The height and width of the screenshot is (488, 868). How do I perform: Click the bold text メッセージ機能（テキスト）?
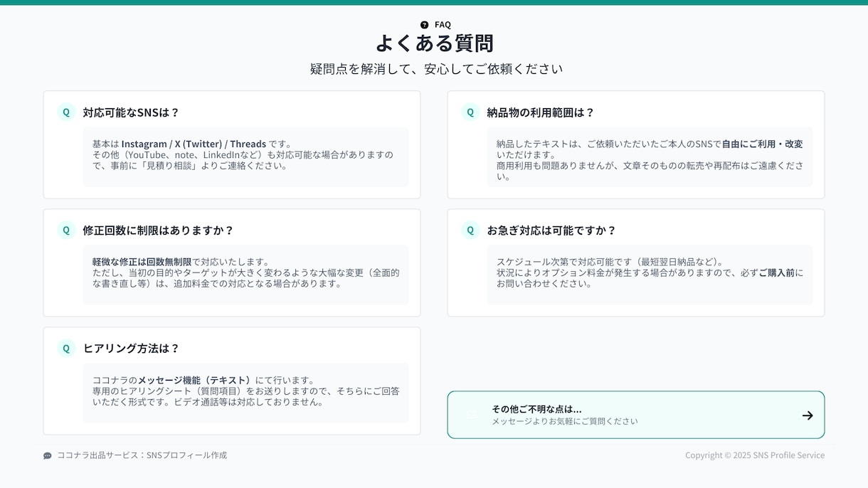(x=196, y=380)
